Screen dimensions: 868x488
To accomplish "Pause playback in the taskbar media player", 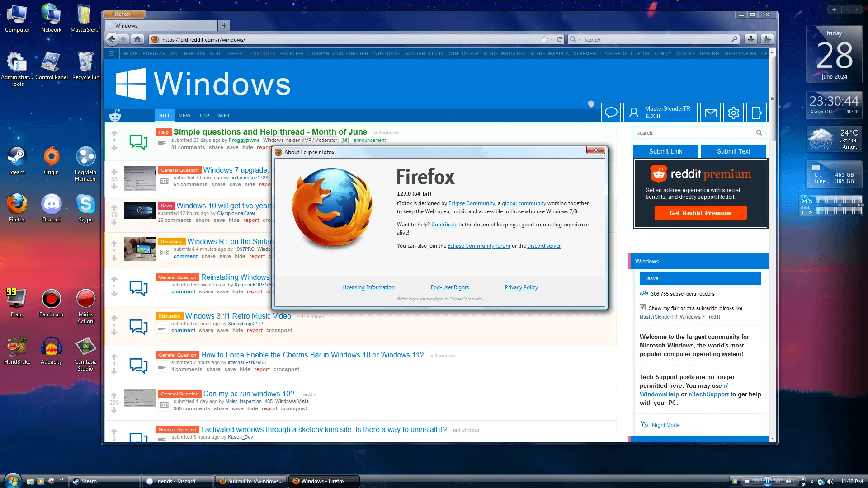I will coord(768,481).
